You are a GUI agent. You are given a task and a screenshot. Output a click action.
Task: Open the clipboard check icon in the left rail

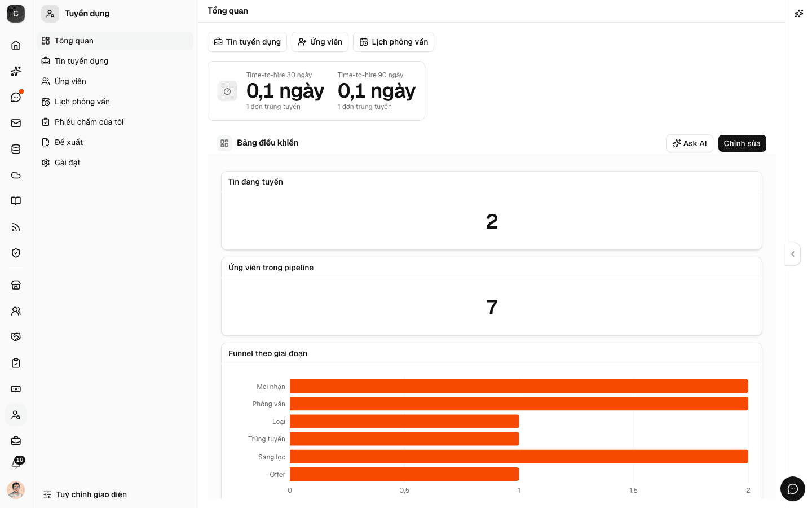pyautogui.click(x=16, y=363)
